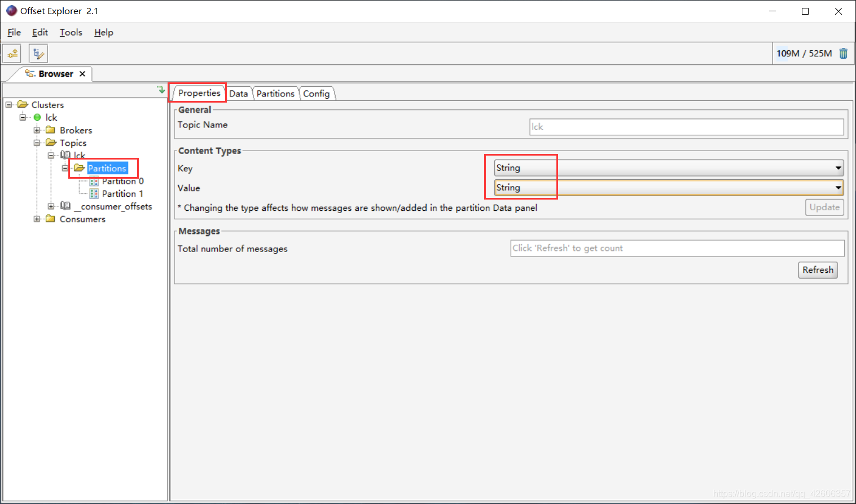
Task: Collapse the lck topic node
Action: [51, 156]
